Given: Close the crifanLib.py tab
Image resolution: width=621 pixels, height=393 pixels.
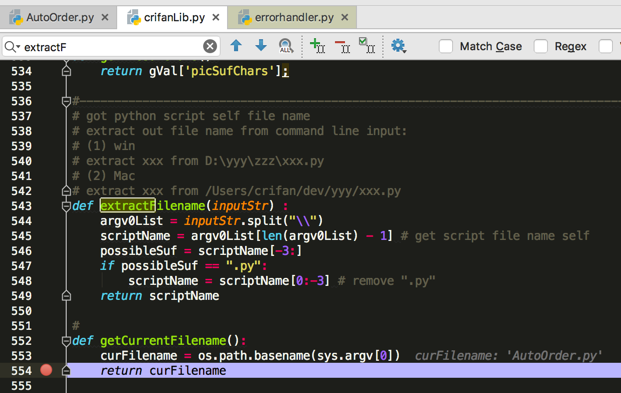Looking at the screenshot, I should [216, 17].
